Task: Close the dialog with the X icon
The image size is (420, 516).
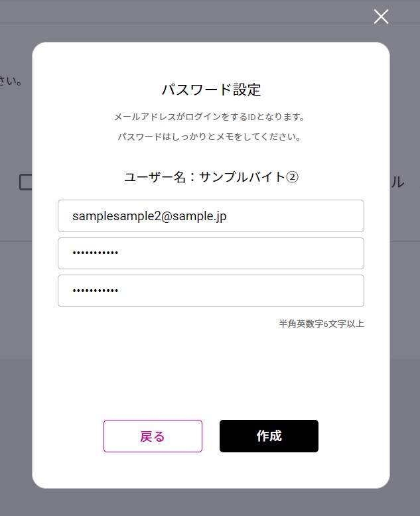Action: point(381,17)
